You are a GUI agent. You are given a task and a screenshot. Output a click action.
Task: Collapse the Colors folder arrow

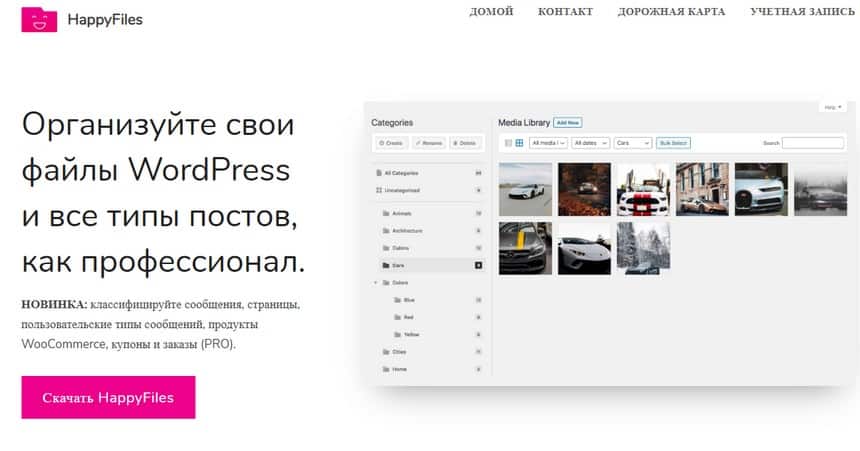click(376, 283)
